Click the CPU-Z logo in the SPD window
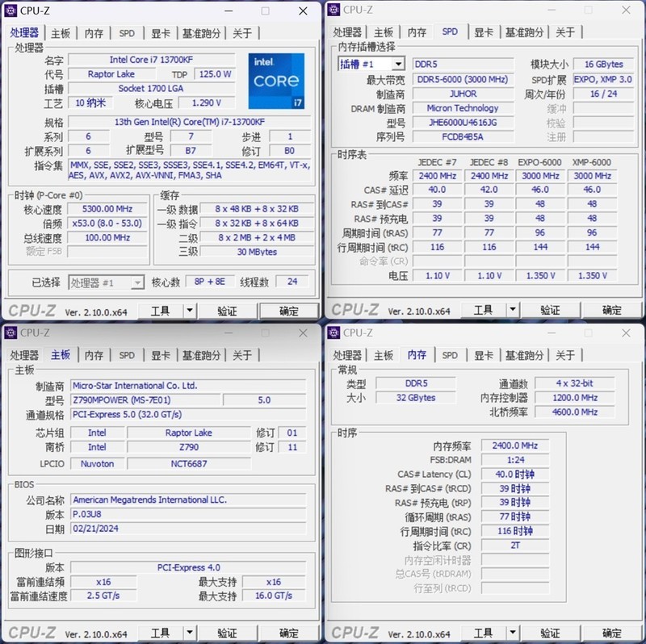This screenshot has width=646, height=644. (355, 307)
